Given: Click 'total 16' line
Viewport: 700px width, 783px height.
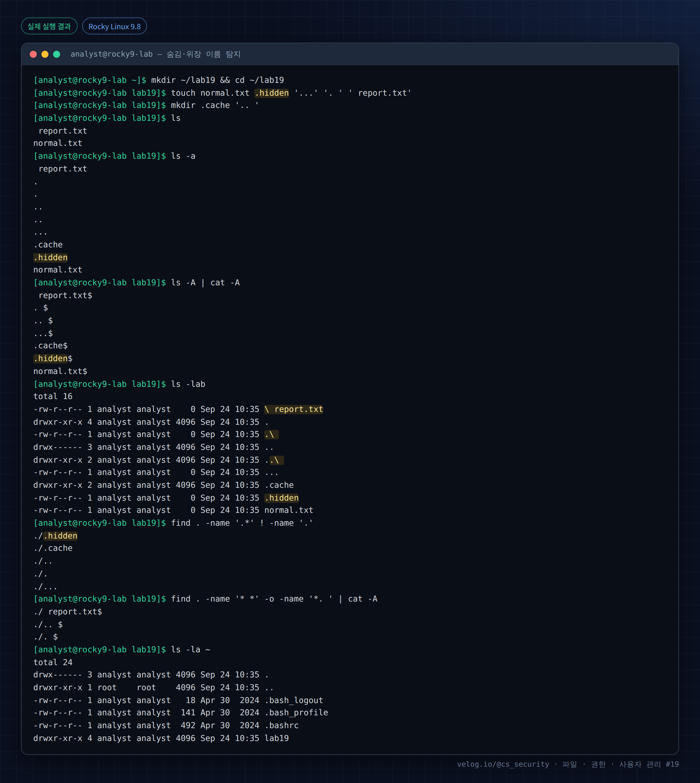Looking at the screenshot, I should [53, 396].
